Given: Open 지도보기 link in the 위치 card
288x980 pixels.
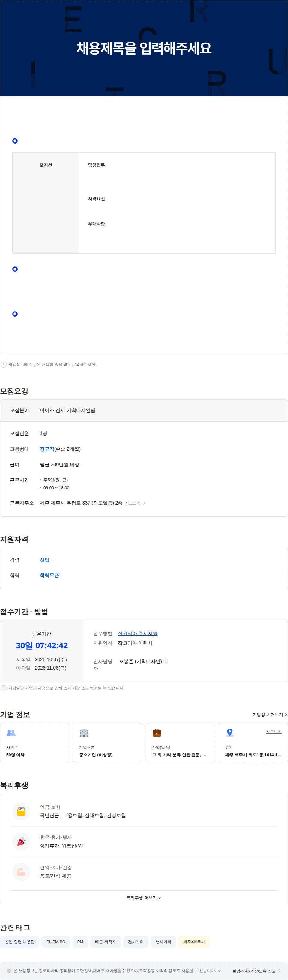Looking at the screenshot, I should point(274,731).
